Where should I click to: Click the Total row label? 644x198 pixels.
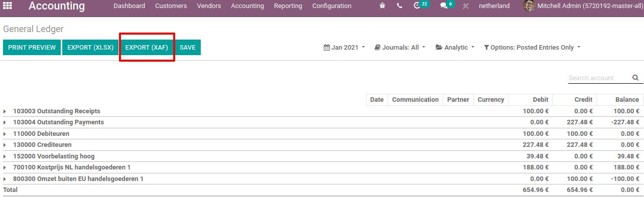pos(10,190)
